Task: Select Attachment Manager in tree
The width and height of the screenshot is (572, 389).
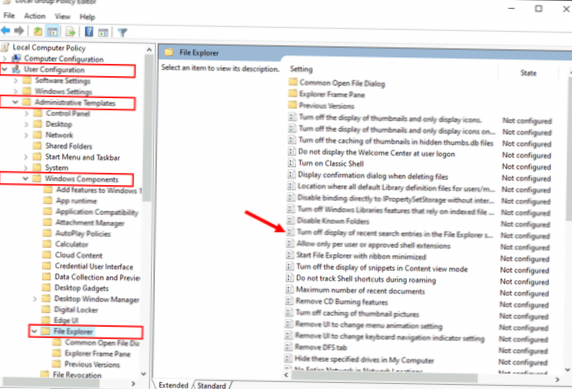Action: click(x=90, y=223)
